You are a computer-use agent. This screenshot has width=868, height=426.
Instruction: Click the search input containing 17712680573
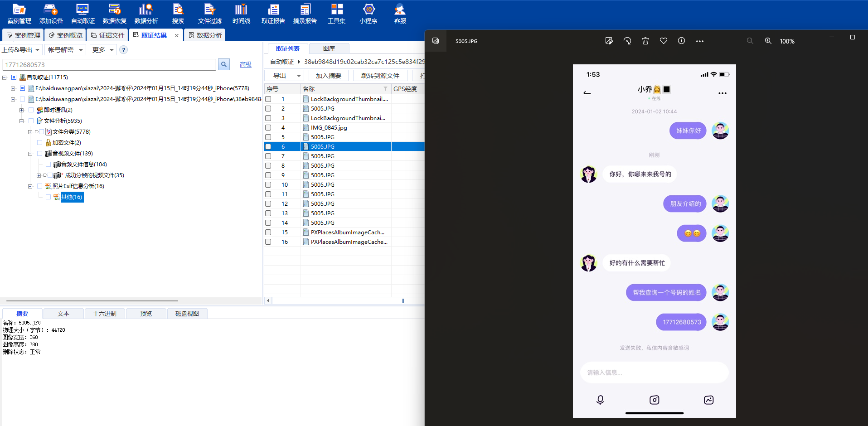(109, 65)
